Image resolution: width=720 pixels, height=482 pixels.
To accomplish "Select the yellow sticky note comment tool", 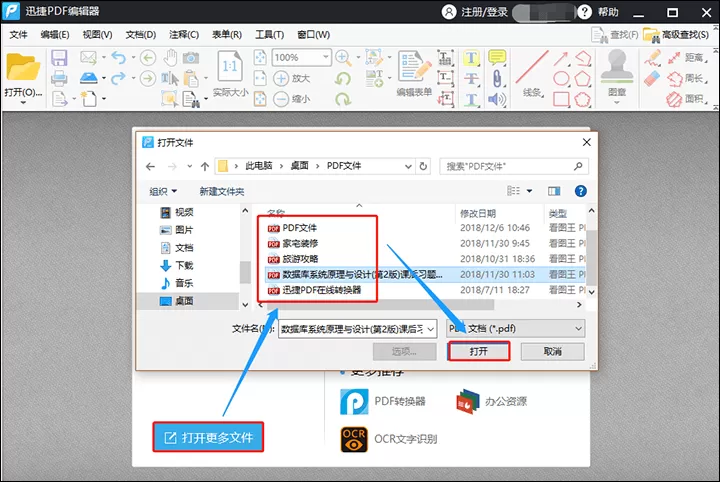I will 497,57.
